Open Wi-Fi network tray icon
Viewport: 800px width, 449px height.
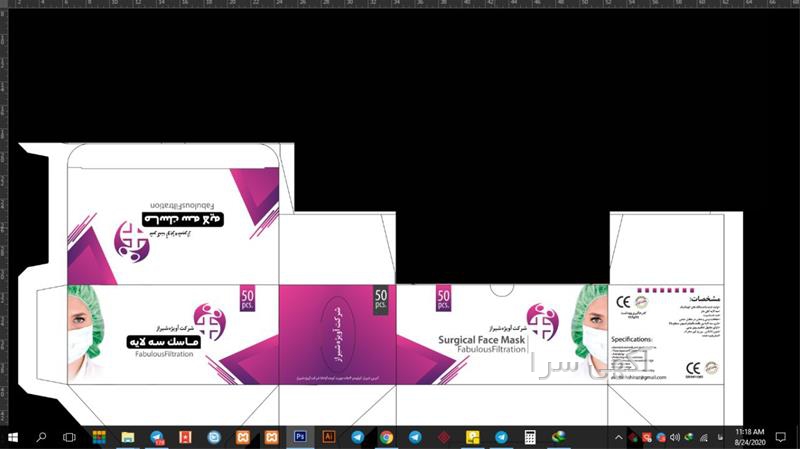pos(704,437)
